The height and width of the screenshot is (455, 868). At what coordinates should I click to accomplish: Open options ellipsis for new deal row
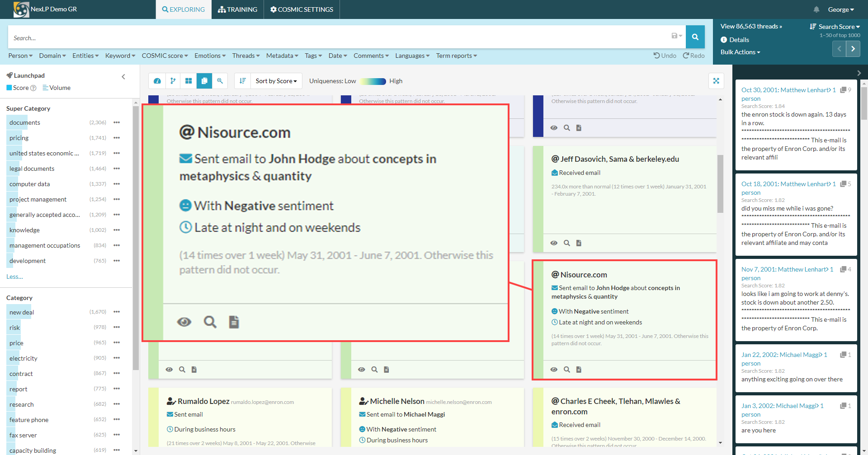[x=117, y=312]
